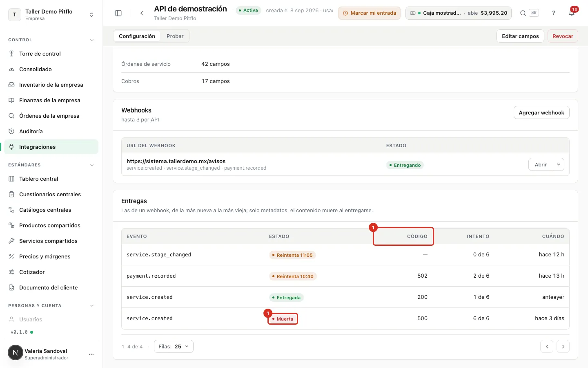Open Órdenes de la empresa
The width and height of the screenshot is (588, 368).
(x=51, y=116)
